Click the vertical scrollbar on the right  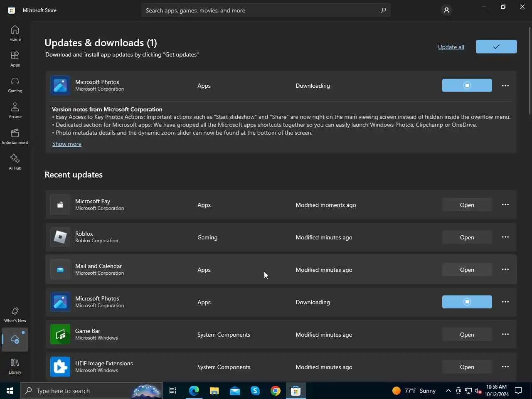click(530, 70)
